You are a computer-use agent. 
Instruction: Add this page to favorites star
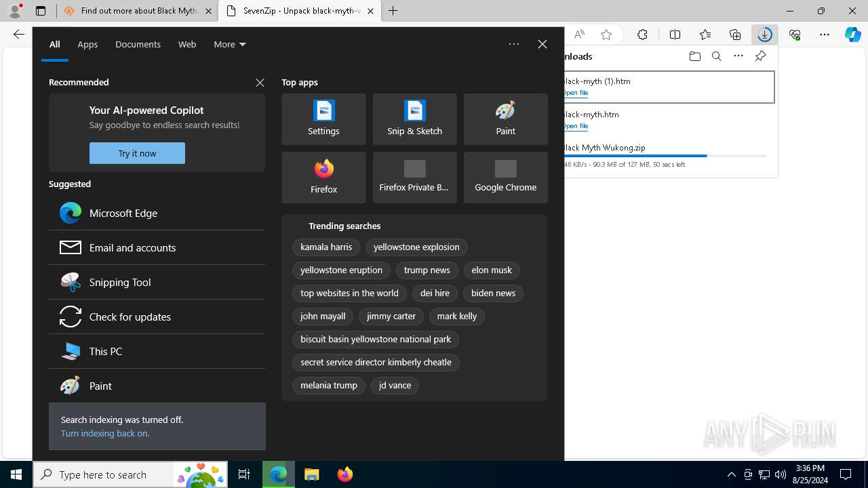coord(606,35)
